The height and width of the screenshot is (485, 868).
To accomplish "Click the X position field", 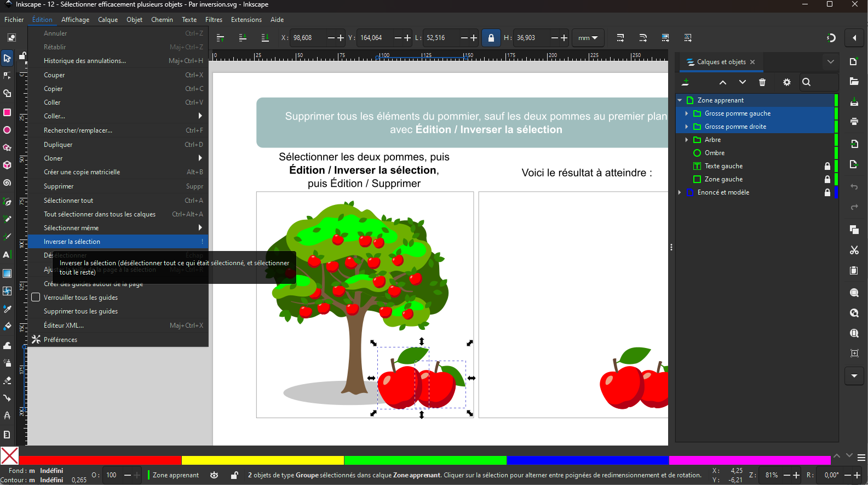I will tap(308, 38).
